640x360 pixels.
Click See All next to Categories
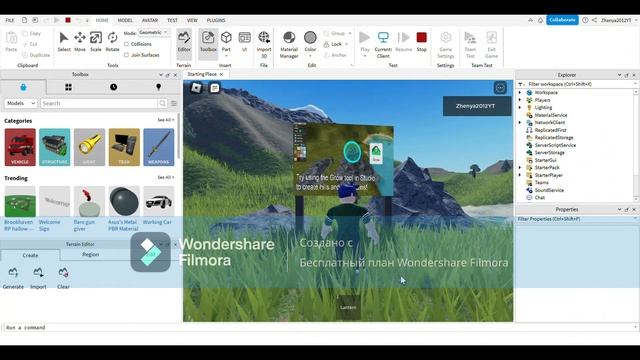coord(166,120)
